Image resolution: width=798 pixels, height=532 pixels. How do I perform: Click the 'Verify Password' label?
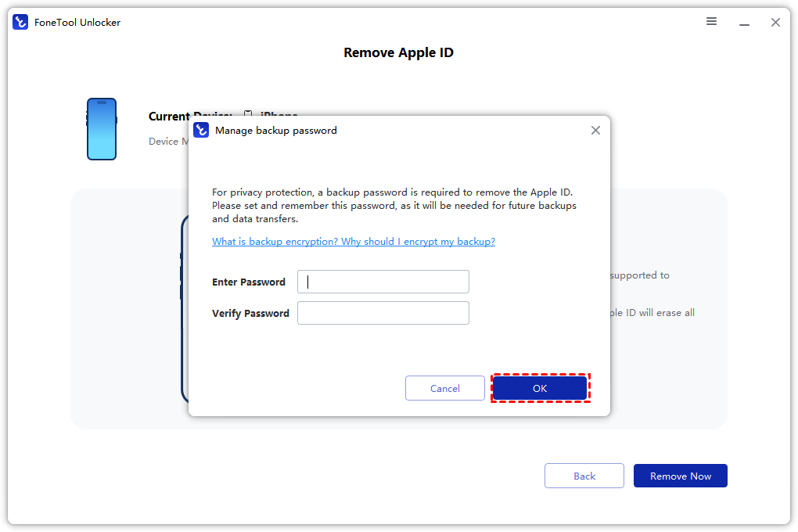250,313
